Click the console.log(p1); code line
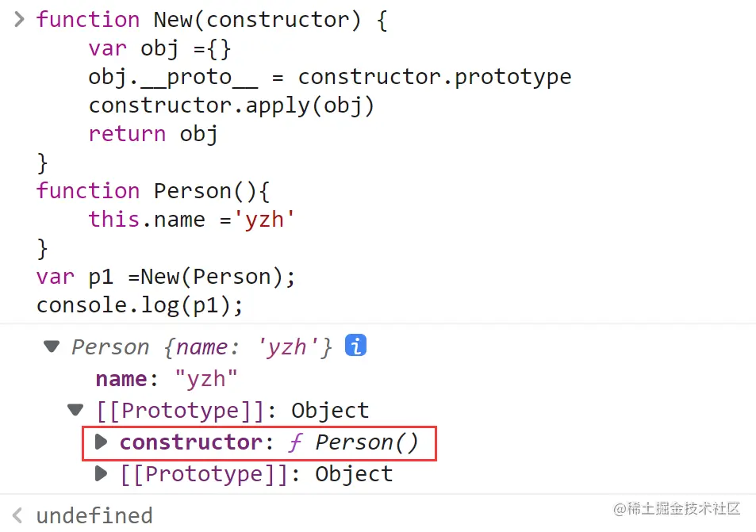 tap(140, 305)
